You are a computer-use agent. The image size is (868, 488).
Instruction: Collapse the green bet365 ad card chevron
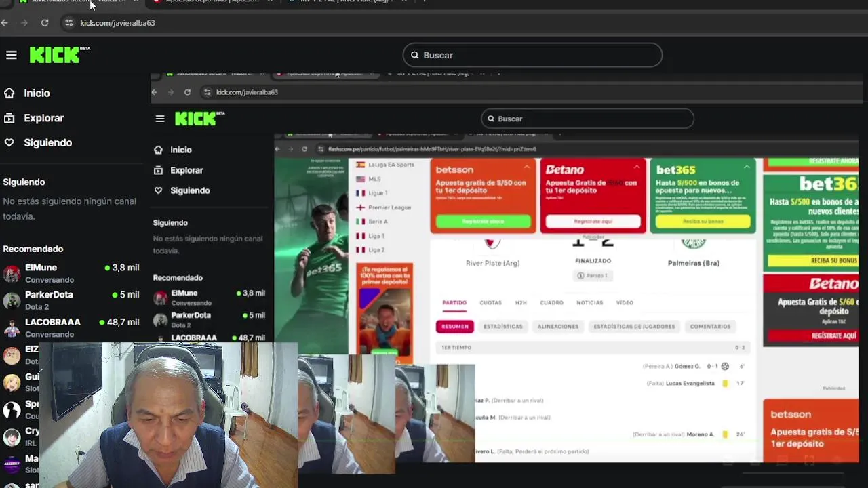(747, 167)
